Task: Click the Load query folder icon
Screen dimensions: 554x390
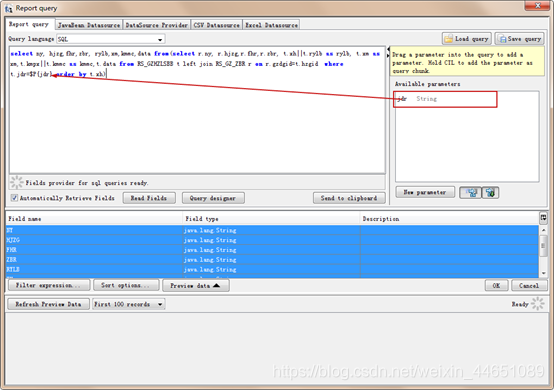Action: point(449,39)
